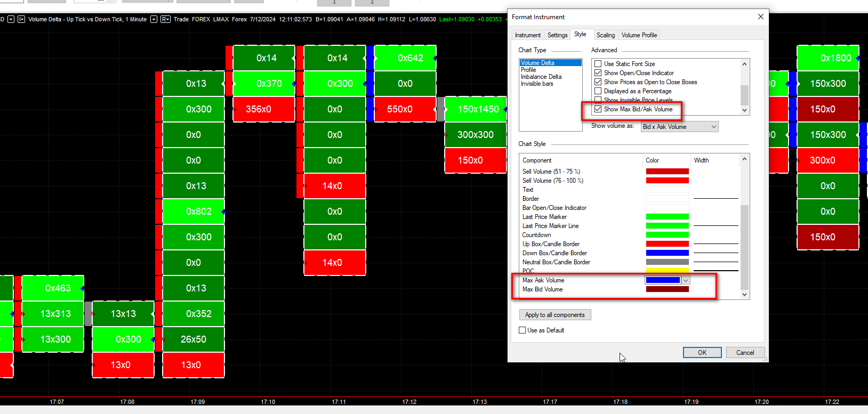Uncheck Show Prices as Open to Close Boxes
The image size is (868, 414).
598,82
